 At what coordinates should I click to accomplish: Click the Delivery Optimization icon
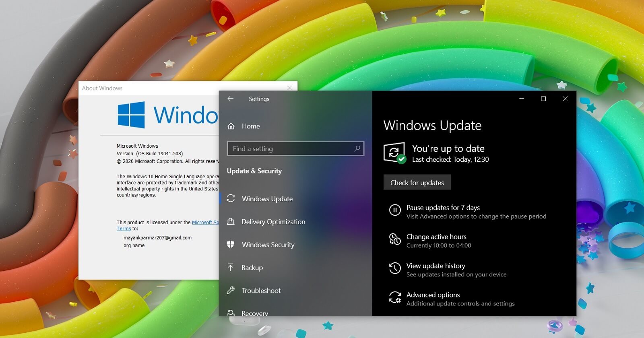(x=231, y=221)
